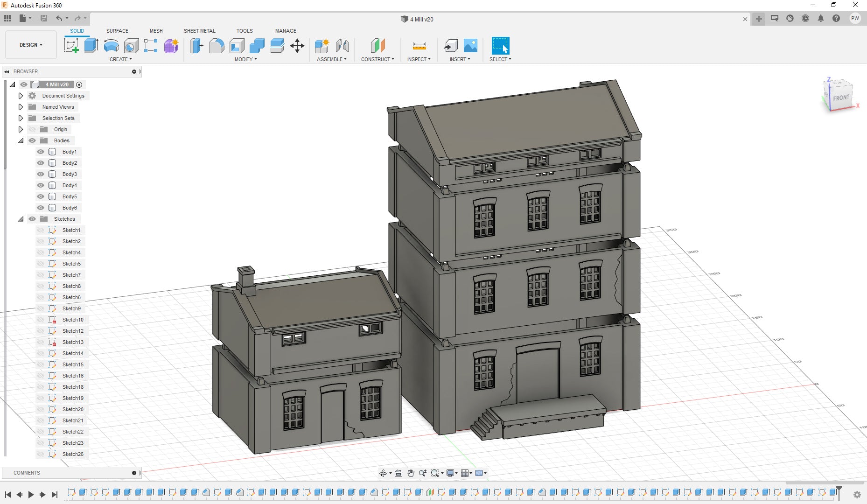
Task: Toggle visibility of the Origin folder
Action: point(32,129)
